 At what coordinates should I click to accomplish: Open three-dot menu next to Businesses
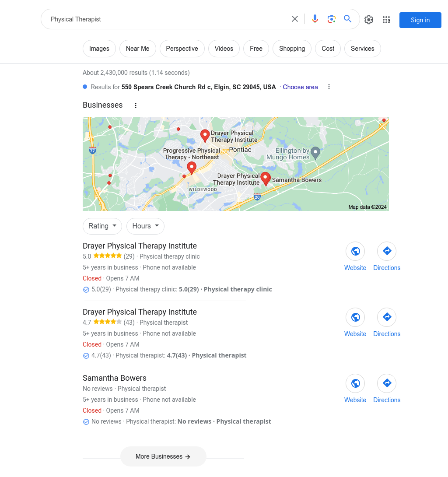tap(136, 105)
